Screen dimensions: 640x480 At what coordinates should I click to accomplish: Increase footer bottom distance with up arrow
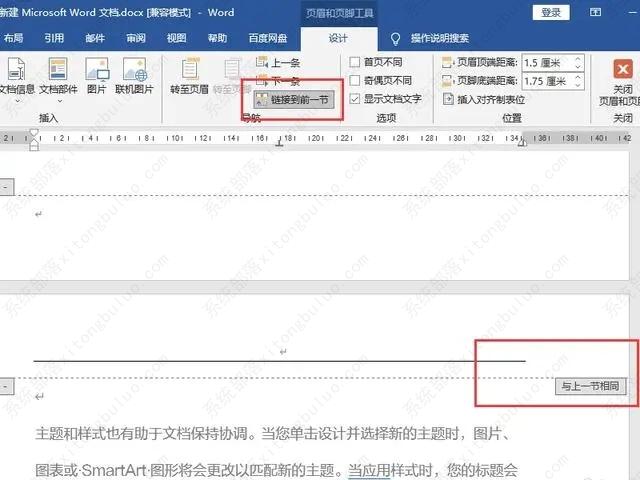coord(578,77)
